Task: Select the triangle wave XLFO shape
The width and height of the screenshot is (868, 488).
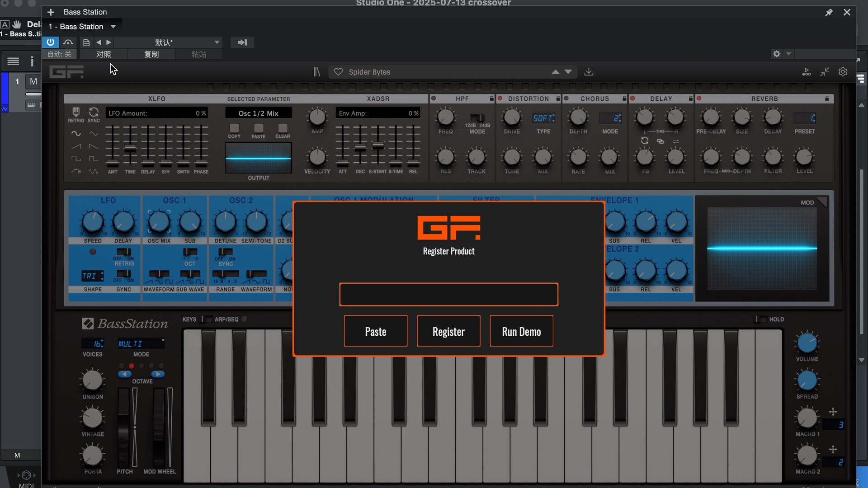Action: point(94,134)
